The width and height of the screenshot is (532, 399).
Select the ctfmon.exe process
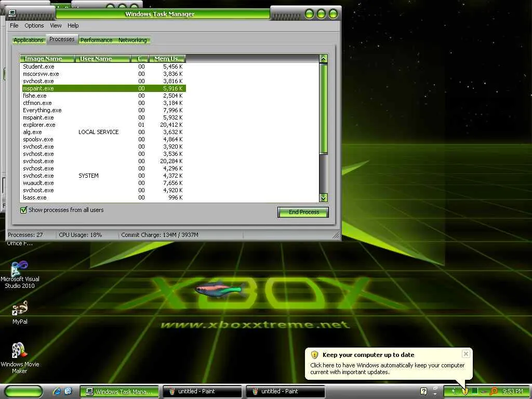pos(103,103)
